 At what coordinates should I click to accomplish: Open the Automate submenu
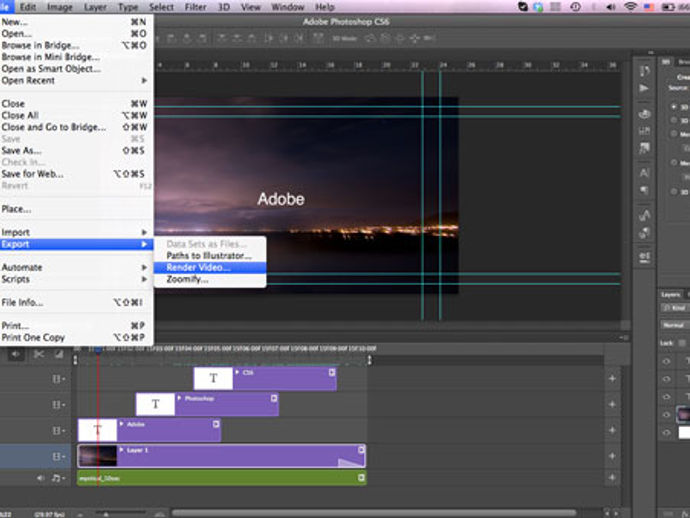(77, 267)
